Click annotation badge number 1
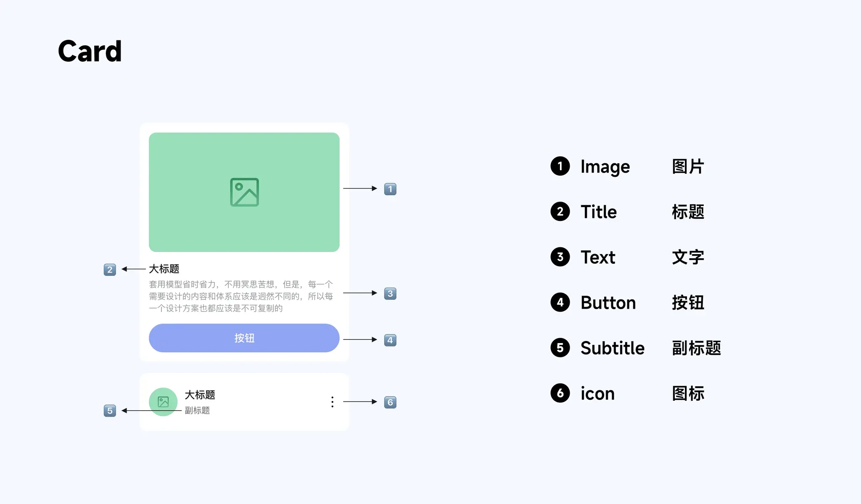The width and height of the screenshot is (861, 504). pos(390,189)
